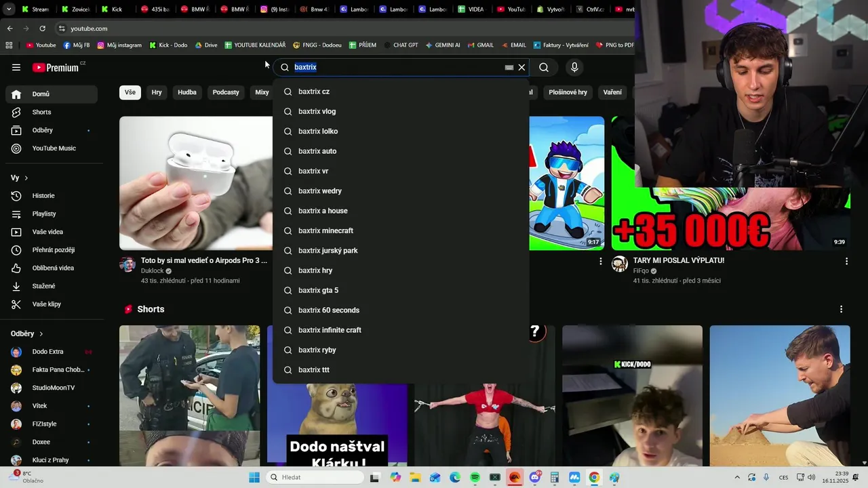
Task: Open Historie in the sidebar
Action: (x=52, y=196)
